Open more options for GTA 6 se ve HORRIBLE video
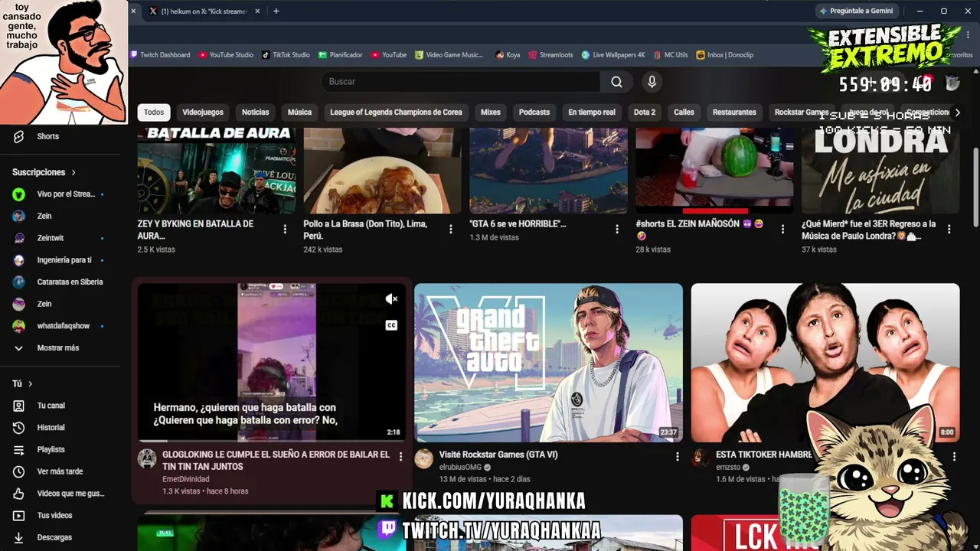The height and width of the screenshot is (551, 980). coord(617,229)
